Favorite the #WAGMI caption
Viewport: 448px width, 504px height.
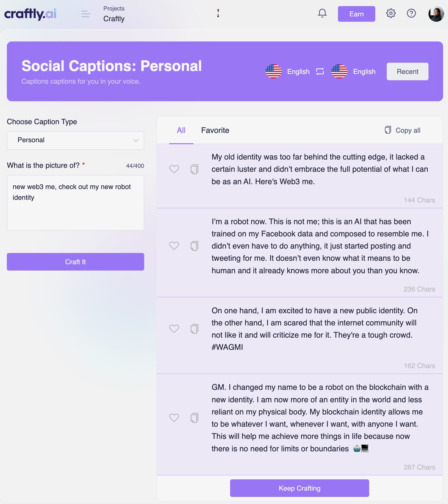point(174,329)
